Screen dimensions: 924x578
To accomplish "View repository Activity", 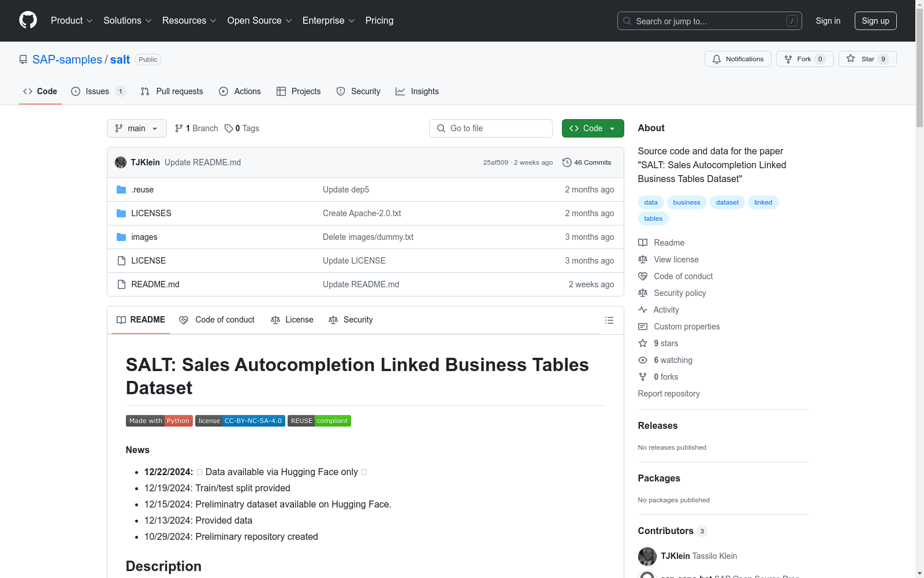I will click(659, 310).
